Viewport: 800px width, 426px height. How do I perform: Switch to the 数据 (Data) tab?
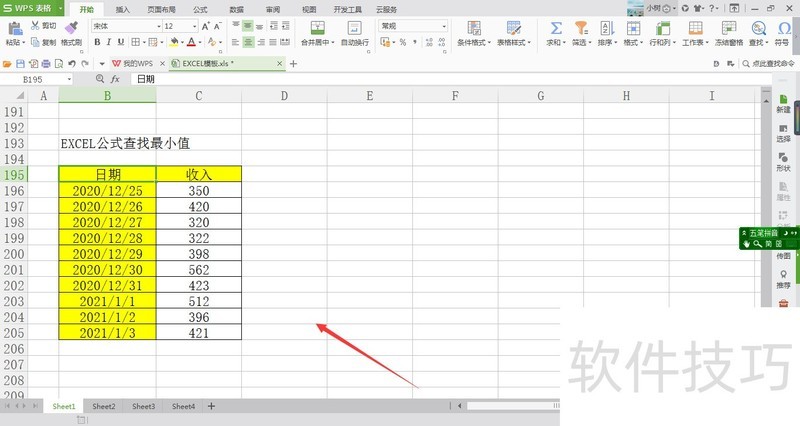236,9
